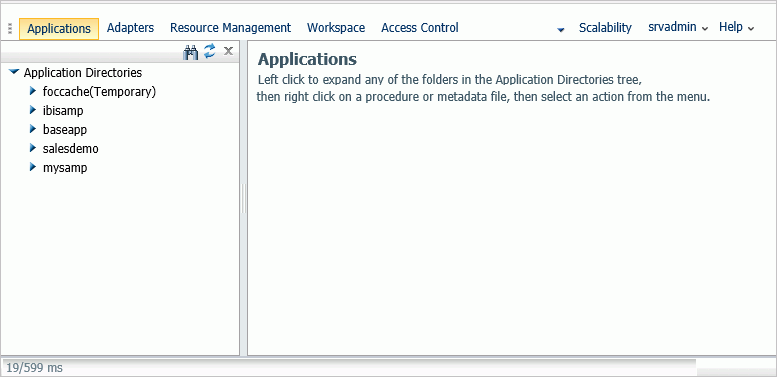This screenshot has width=777, height=377.
Task: Expand the salesdemo folder arrow
Action: click(x=33, y=148)
